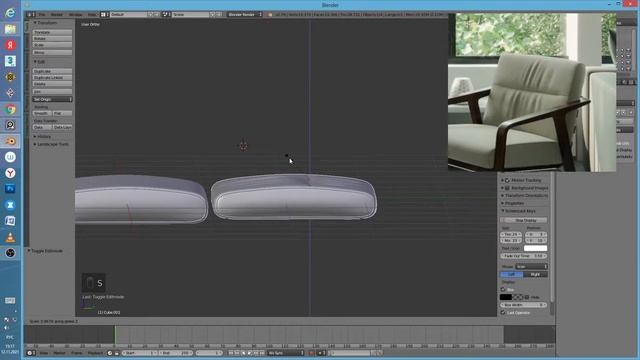640x360 pixels.
Task: Click the Duplicate Linked button
Action: click(x=52, y=78)
